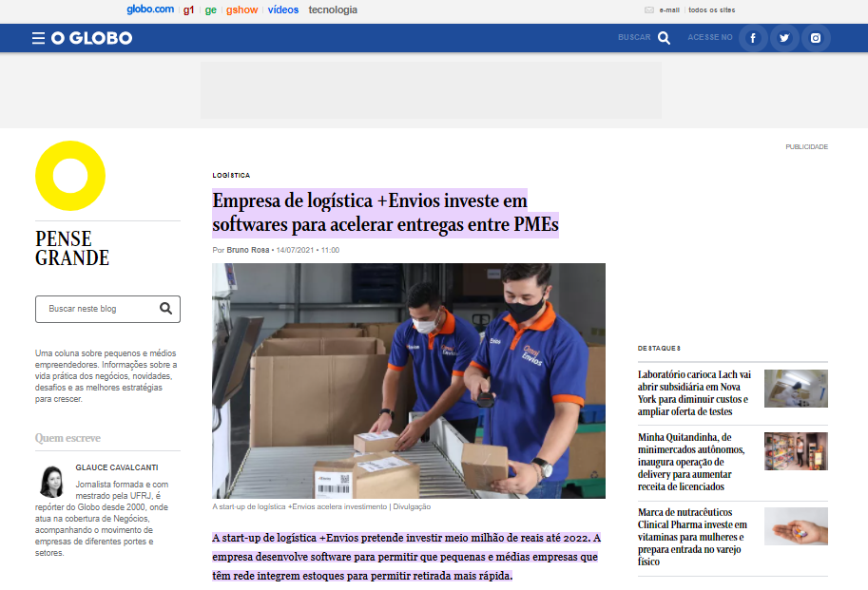Image resolution: width=868 pixels, height=590 pixels.
Task: Click the yellow circle blog logo
Action: click(x=70, y=176)
